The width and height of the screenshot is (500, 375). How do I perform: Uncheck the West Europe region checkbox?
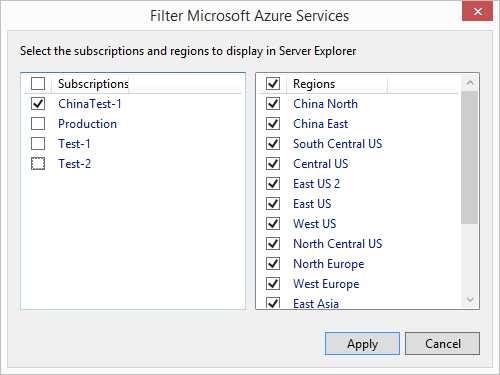click(273, 284)
